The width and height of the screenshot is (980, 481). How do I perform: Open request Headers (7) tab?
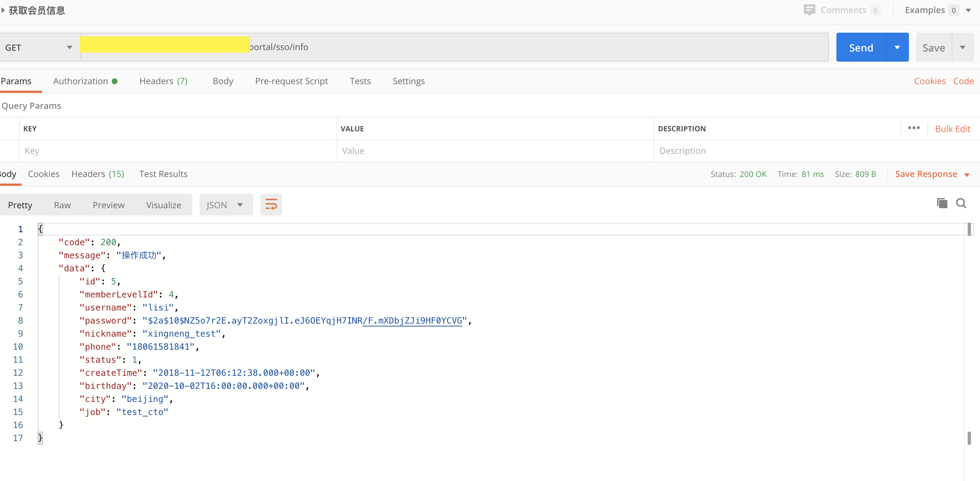(163, 81)
